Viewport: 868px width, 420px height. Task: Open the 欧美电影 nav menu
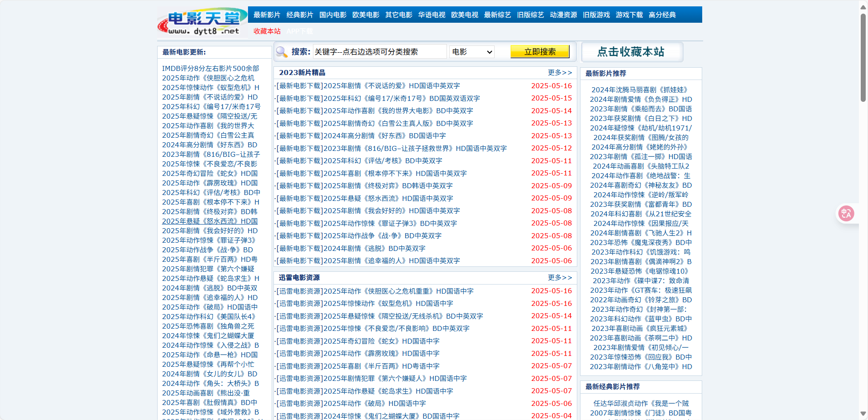click(366, 15)
